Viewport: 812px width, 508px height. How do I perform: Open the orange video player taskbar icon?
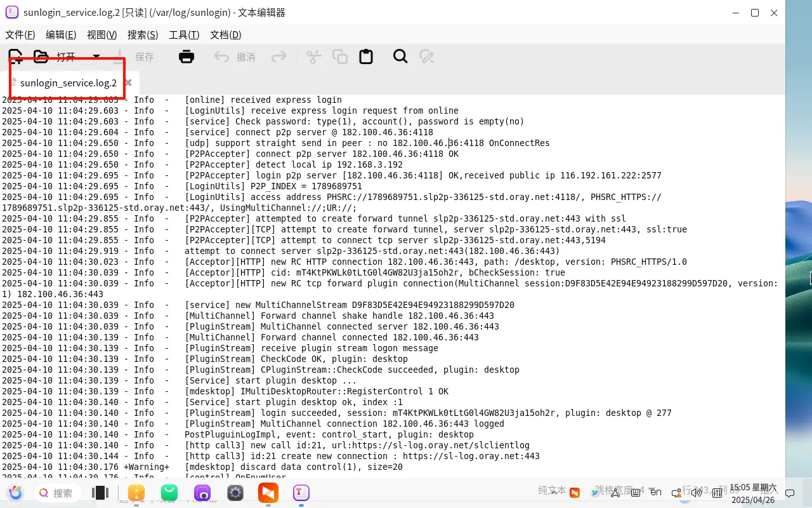pos(268,492)
